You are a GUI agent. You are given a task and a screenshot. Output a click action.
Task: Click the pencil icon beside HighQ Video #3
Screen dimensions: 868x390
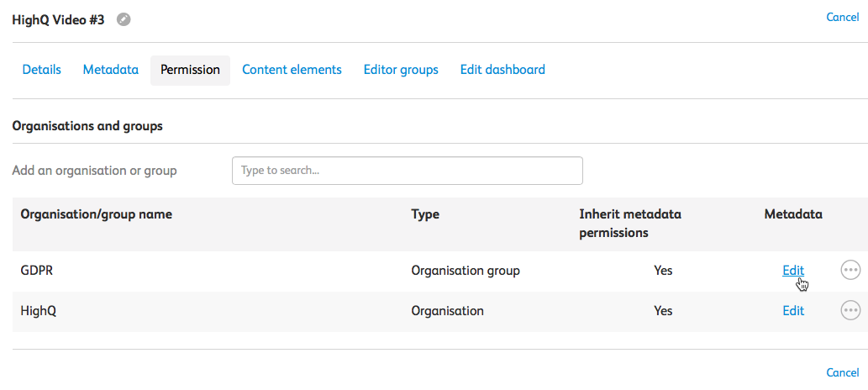click(124, 19)
